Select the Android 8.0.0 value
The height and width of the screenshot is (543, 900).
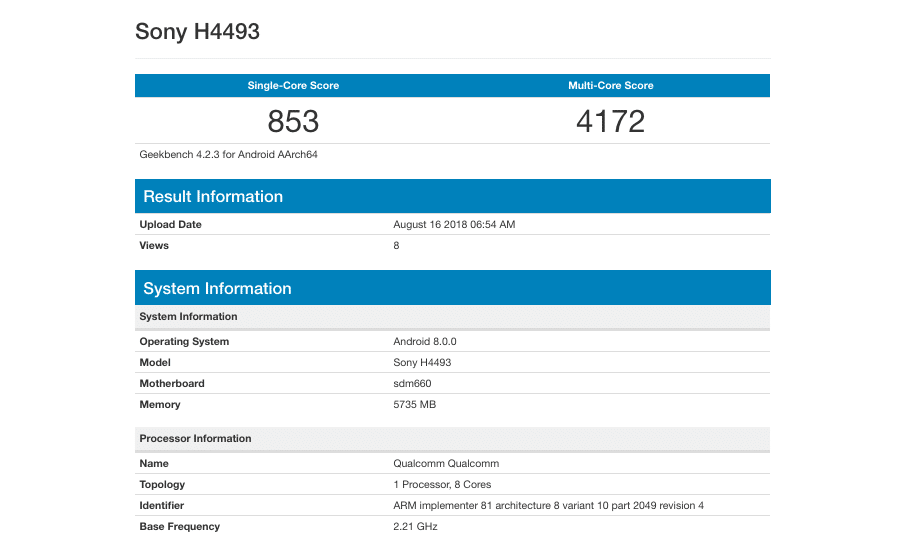coord(425,342)
